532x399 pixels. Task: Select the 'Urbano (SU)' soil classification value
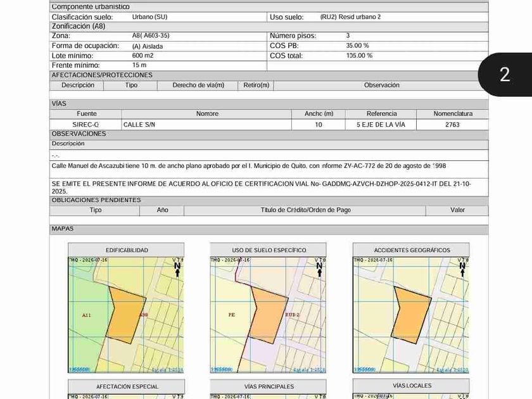(x=149, y=16)
